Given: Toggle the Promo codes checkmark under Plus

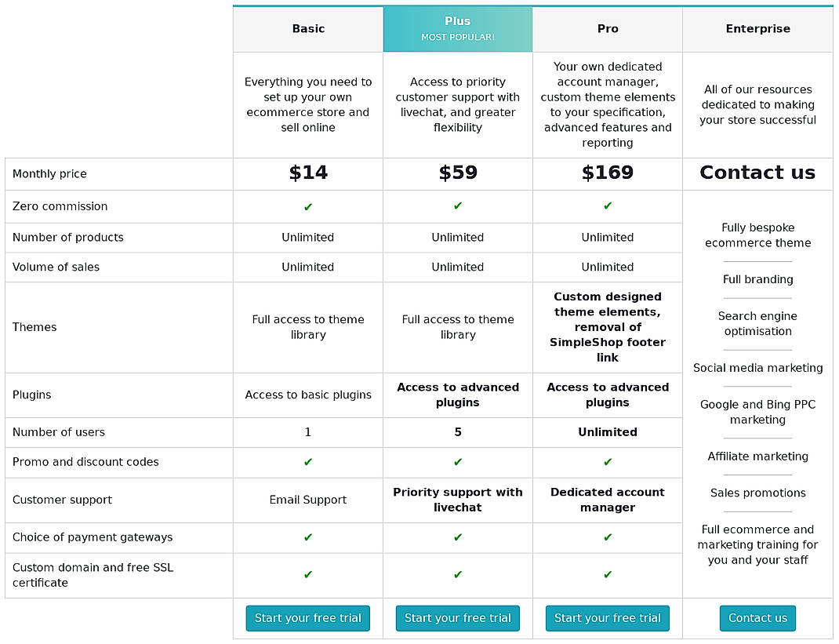Looking at the screenshot, I should tap(457, 462).
